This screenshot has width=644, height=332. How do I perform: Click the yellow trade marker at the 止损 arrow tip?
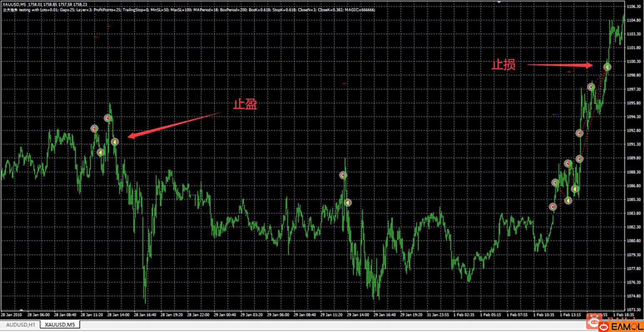coord(607,67)
